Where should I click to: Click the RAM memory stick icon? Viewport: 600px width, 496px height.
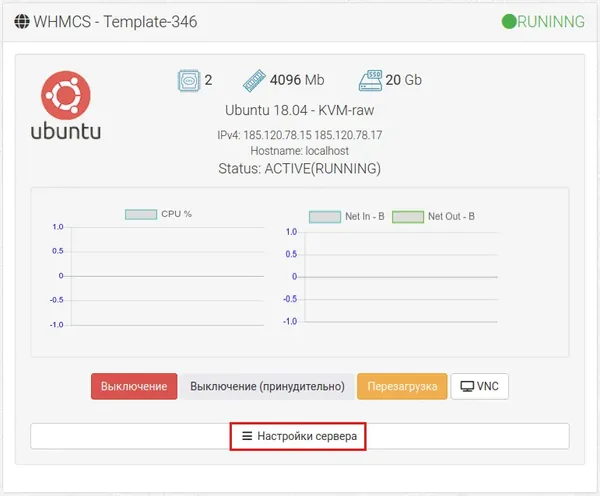[x=254, y=80]
